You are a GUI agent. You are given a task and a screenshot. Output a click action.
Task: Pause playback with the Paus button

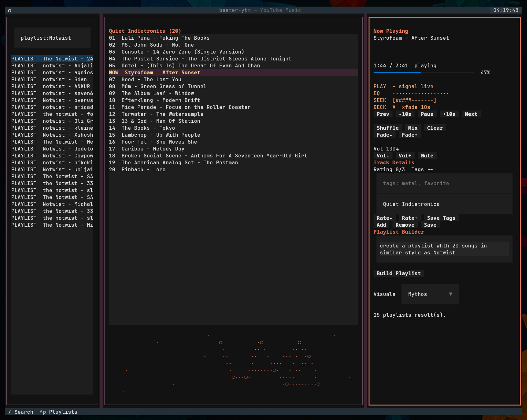coord(427,114)
